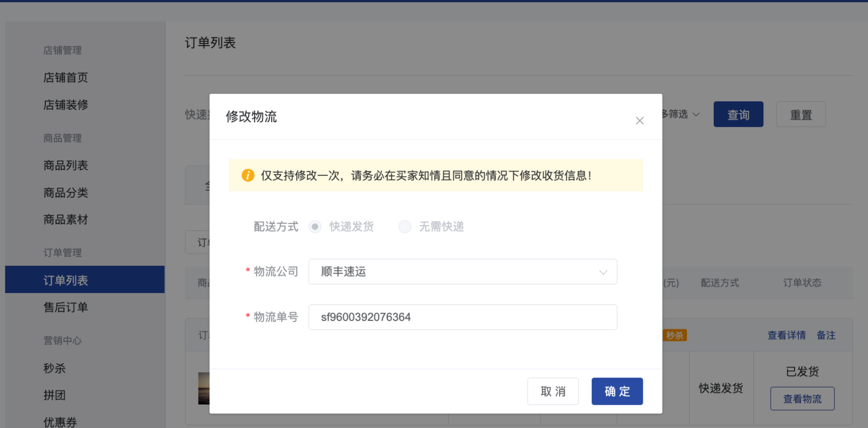Image resolution: width=868 pixels, height=428 pixels.
Task: Click the 备注 link
Action: point(826,335)
